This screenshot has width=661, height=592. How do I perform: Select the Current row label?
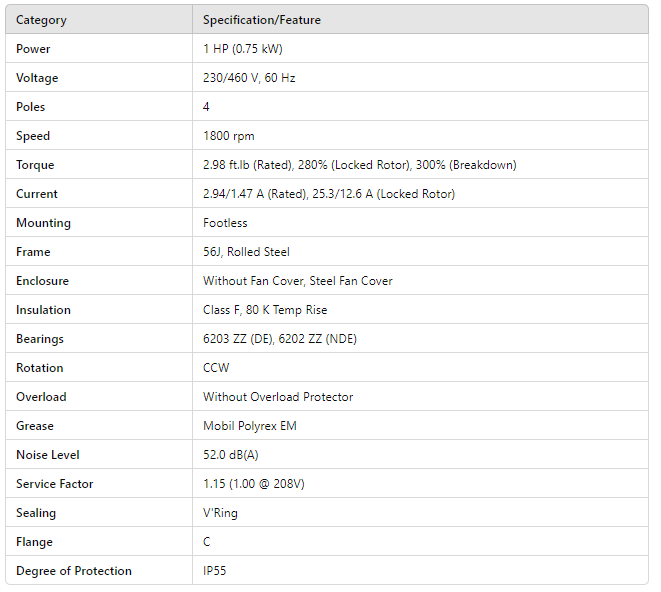tap(37, 194)
